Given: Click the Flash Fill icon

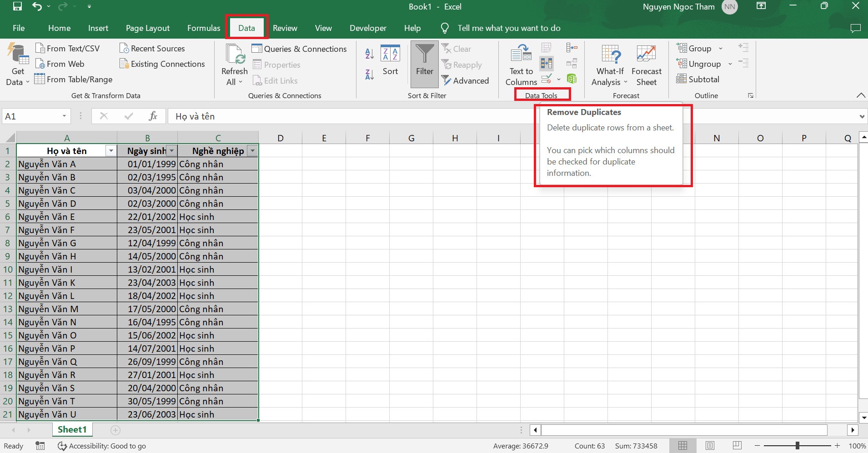Looking at the screenshot, I should [547, 48].
